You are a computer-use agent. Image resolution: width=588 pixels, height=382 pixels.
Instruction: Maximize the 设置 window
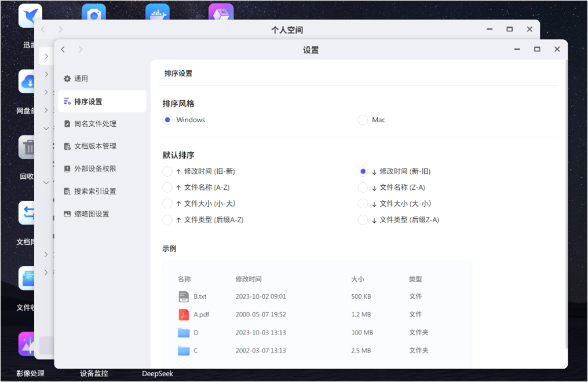pyautogui.click(x=537, y=49)
